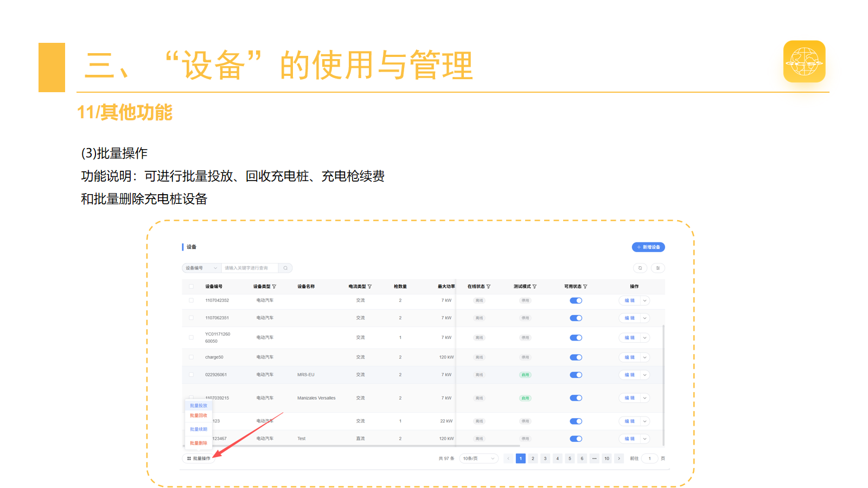Toggle availability switch for 022926061
Image resolution: width=868 pixels, height=488 pixels.
click(576, 375)
